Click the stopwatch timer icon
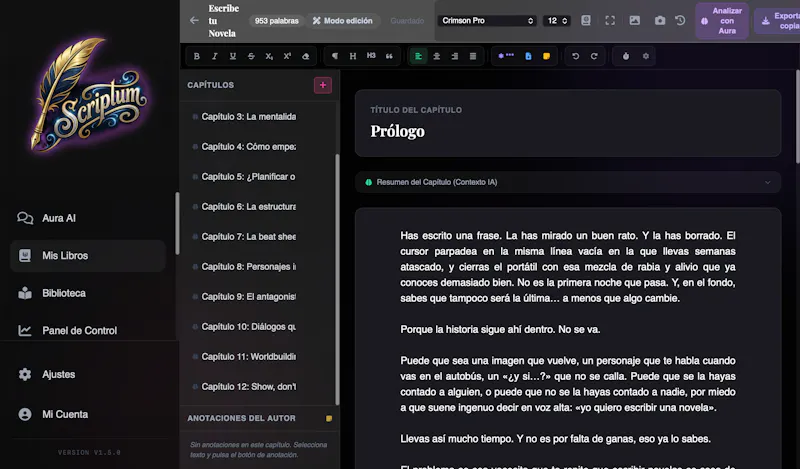This screenshot has width=800, height=469. pyautogui.click(x=626, y=56)
